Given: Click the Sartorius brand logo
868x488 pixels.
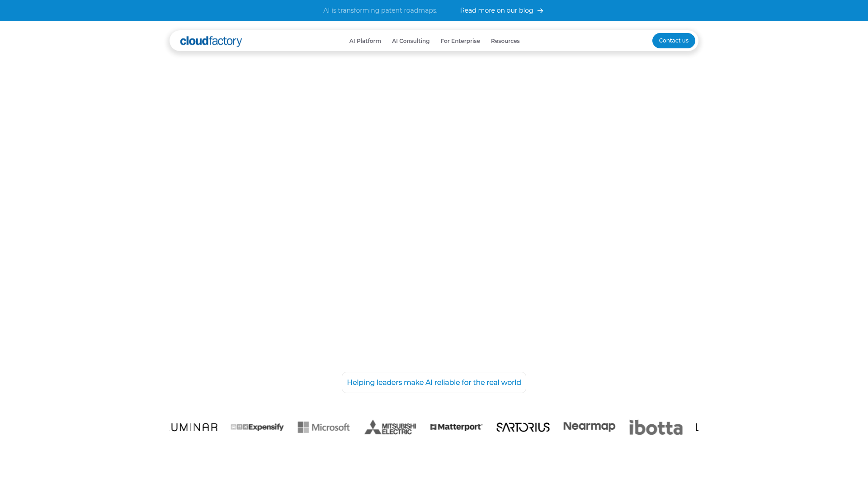Looking at the screenshot, I should pos(523,427).
